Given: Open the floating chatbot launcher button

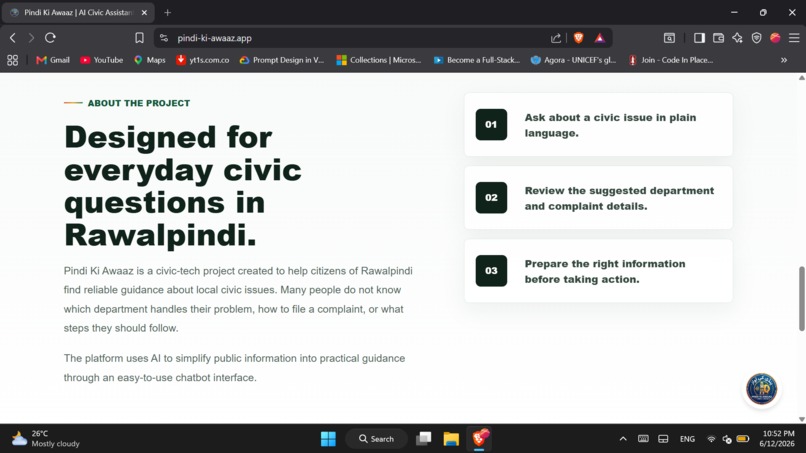Looking at the screenshot, I should pyautogui.click(x=761, y=389).
